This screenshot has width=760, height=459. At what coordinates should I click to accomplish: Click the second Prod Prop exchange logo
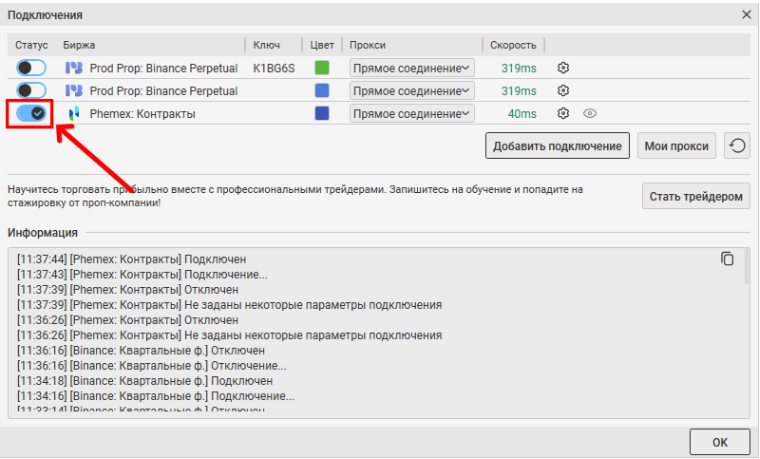73,91
